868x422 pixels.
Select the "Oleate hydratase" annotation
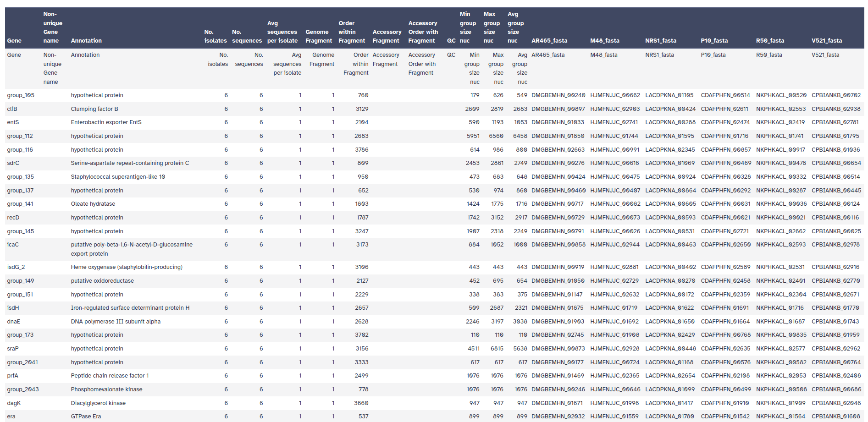tap(93, 204)
